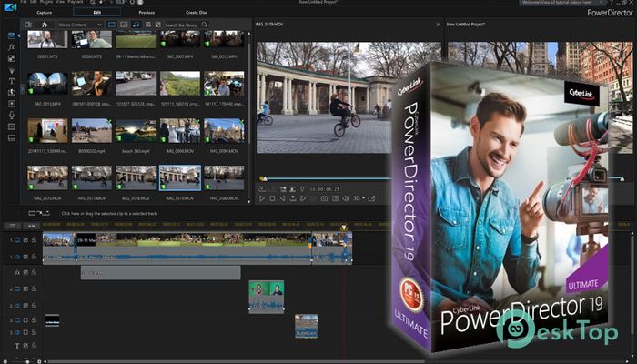The width and height of the screenshot is (637, 364).
Task: Close the IMG_3579.MOV preview panel
Action: (x=438, y=25)
